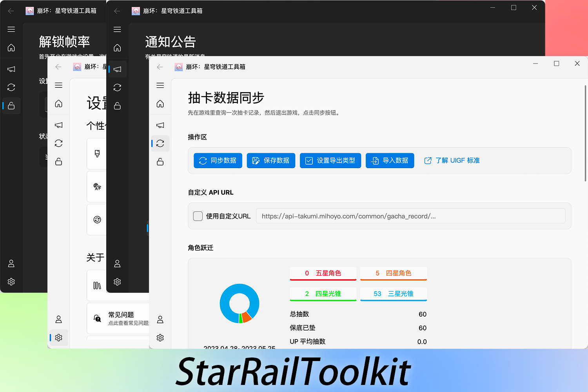Open announcements megaphone icon in front gacha window

click(x=160, y=125)
